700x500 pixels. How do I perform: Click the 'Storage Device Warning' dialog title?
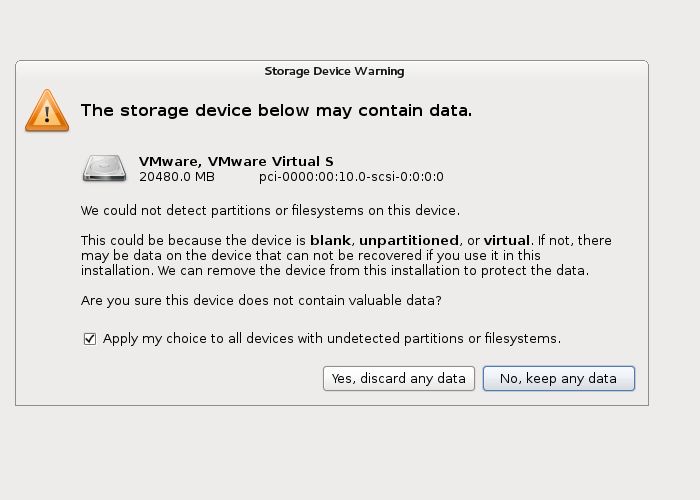[334, 71]
